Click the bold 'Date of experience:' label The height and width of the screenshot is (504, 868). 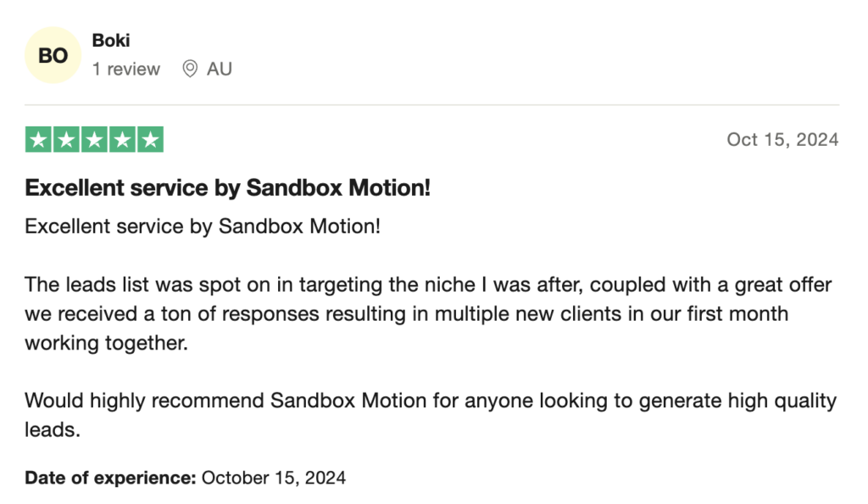110,478
